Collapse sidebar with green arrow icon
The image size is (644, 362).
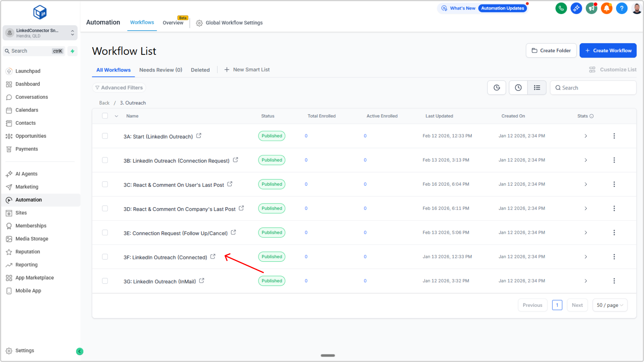[79, 351]
